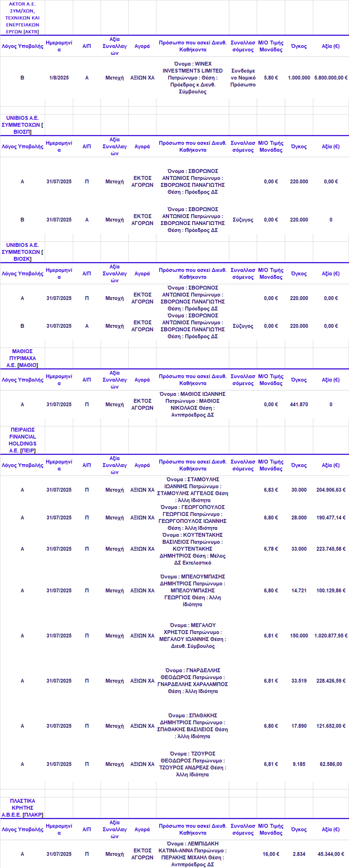Screen dimensions: 349x868
Task: Select the ΜΑΘΙΟΣ ΠΥΡΙΜΑΧΑ A.E. heading
Action: [22, 358]
